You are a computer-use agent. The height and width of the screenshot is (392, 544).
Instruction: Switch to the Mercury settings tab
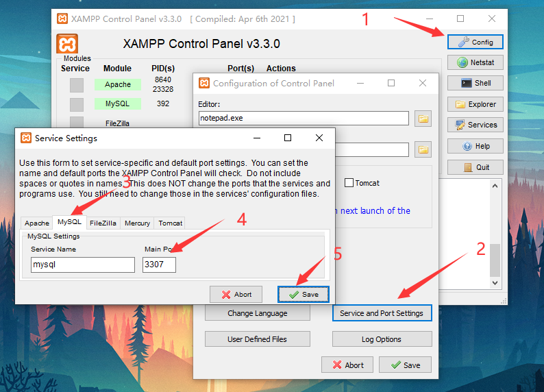138,223
